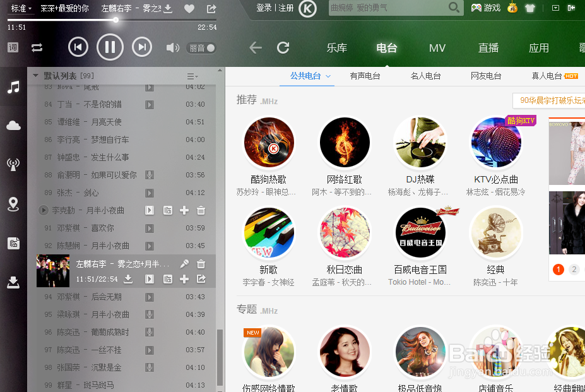
Task: Download the current song from top bar
Action: pyautogui.click(x=168, y=9)
